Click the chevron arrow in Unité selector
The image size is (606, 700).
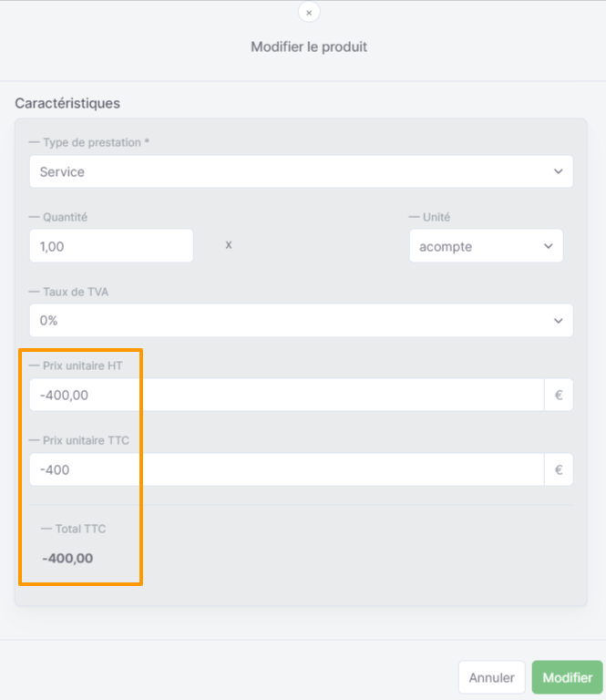click(549, 246)
